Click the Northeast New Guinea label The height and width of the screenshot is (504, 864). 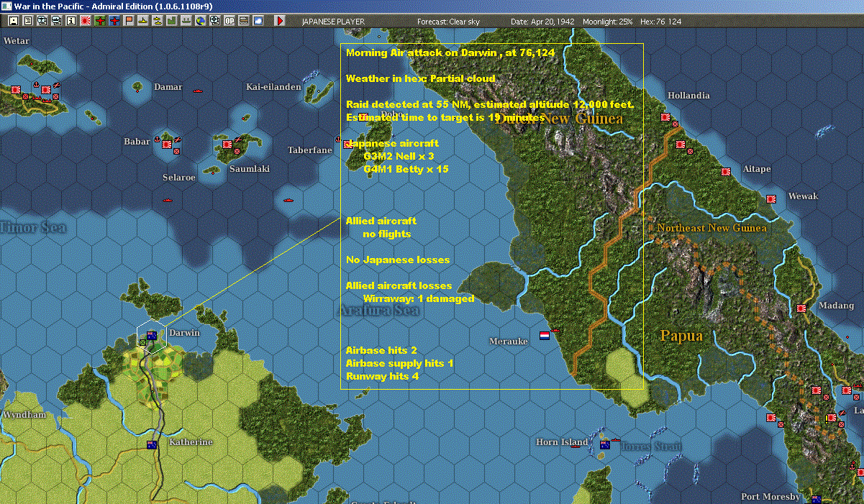coord(711,228)
